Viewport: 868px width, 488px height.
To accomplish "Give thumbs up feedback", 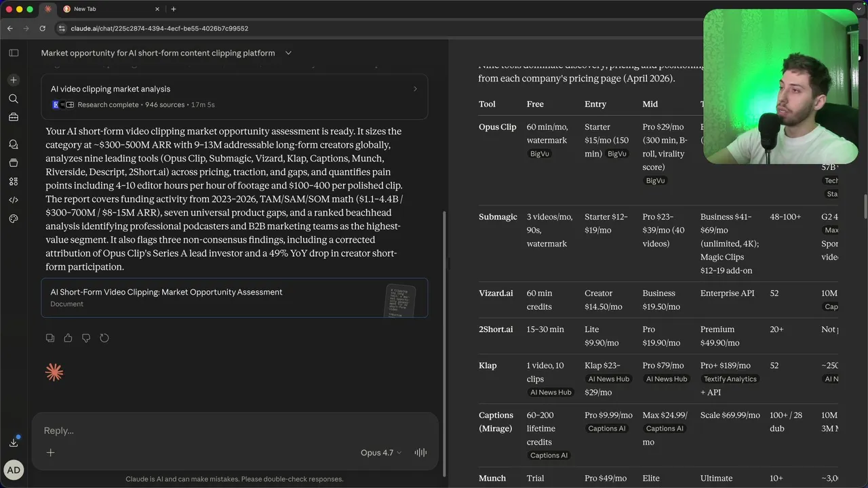I will point(68,338).
